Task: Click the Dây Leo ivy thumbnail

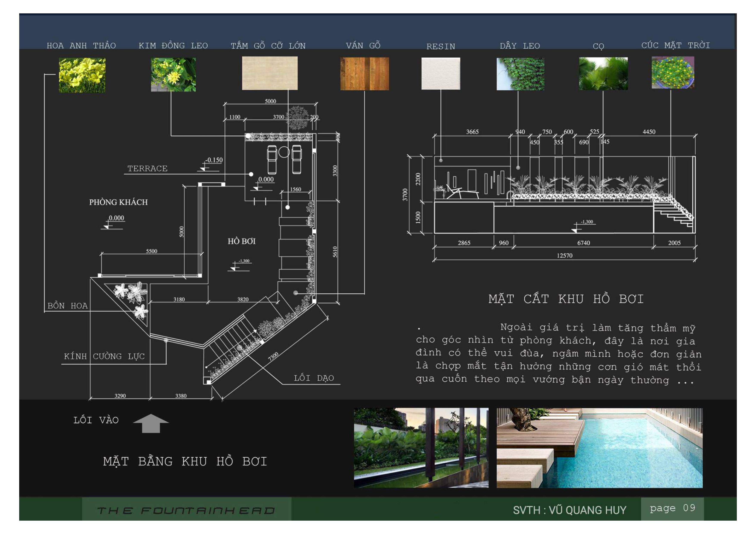Action: point(520,74)
